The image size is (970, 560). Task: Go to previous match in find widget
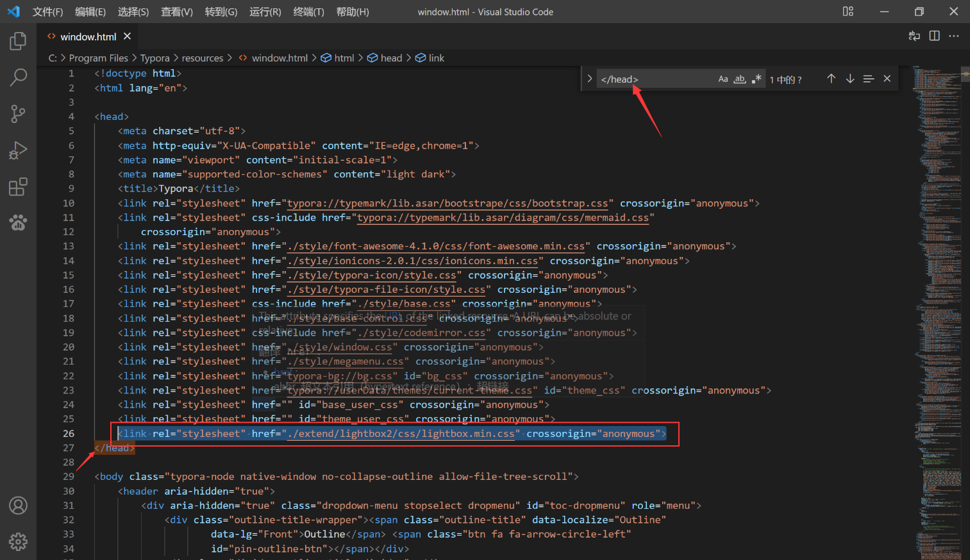pos(831,79)
